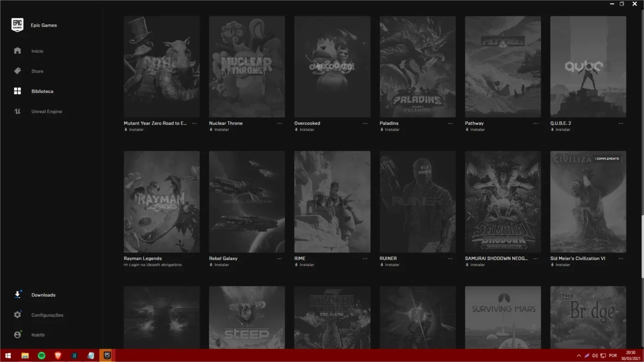
Task: Click Login na Ubisoft obrigatório link
Action: point(153,265)
